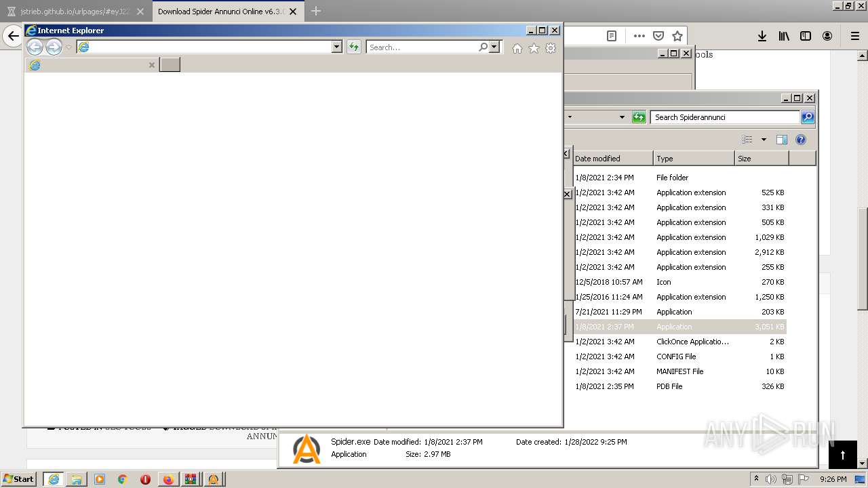Toggle Explorer preview pane icon
The image size is (868, 488).
pos(782,140)
